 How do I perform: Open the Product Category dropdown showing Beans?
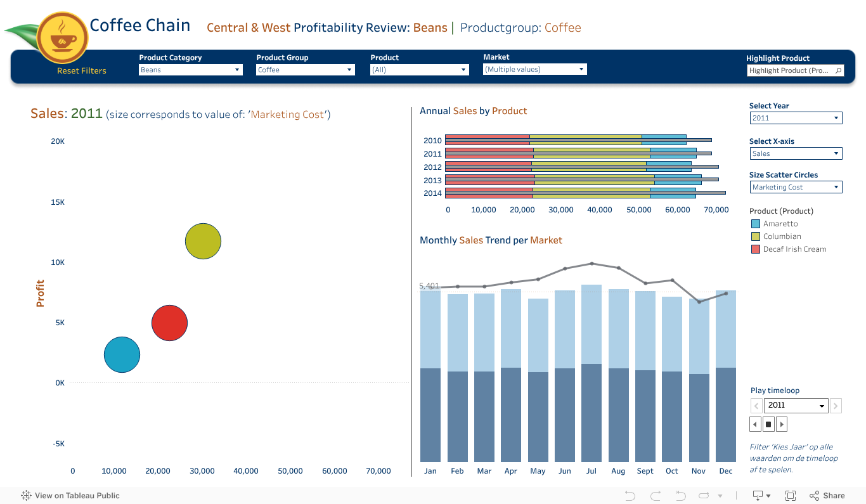coord(190,70)
